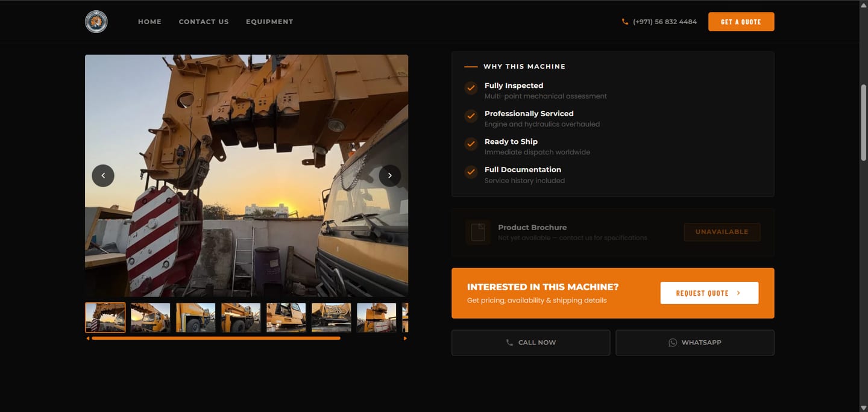Call the (+971) 56 832 4484 number
This screenshot has width=868, height=412.
(x=665, y=22)
